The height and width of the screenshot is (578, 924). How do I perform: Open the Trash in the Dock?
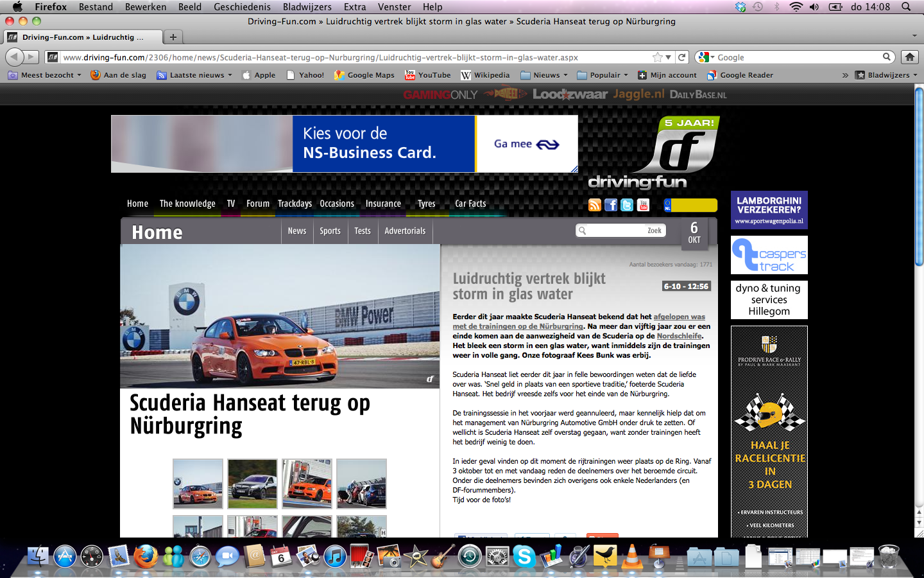point(889,556)
